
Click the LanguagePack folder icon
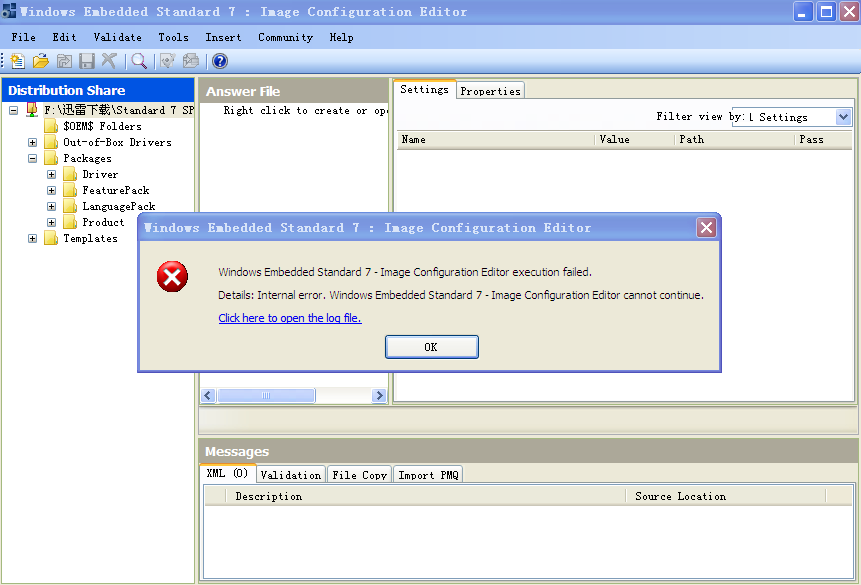pos(70,206)
